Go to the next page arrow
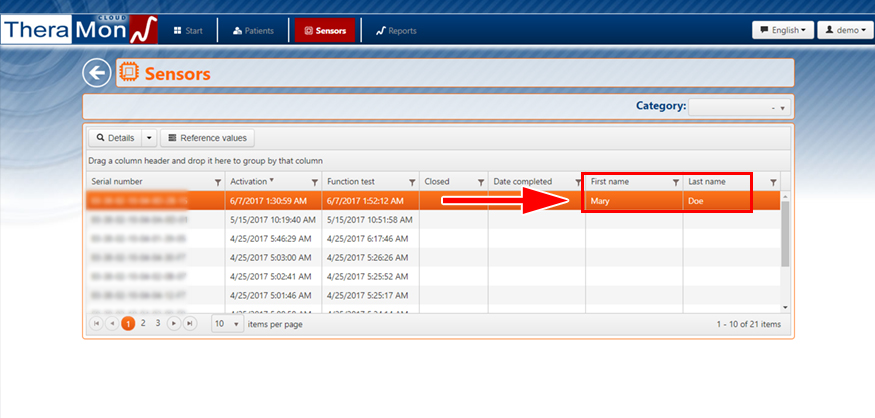The height and width of the screenshot is (418, 875). pyautogui.click(x=174, y=324)
